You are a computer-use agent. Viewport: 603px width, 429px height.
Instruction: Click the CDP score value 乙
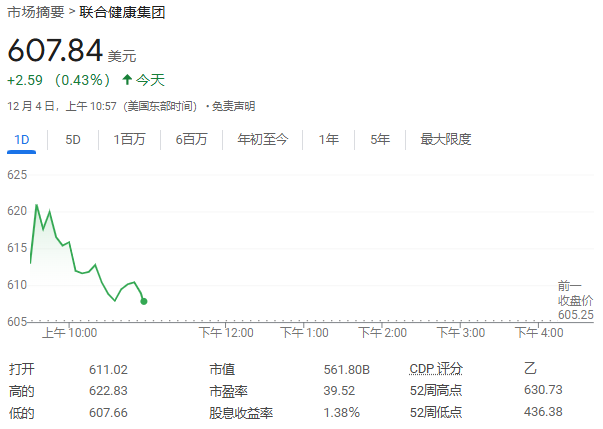coord(530,369)
